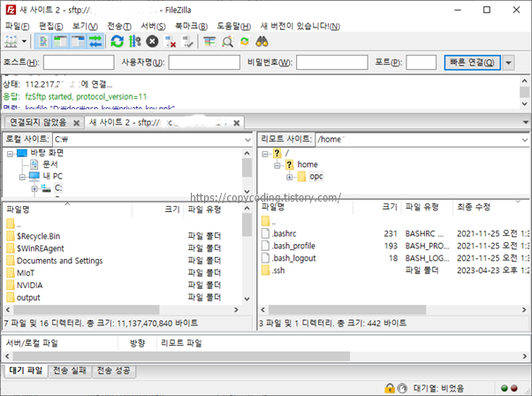Image resolution: width=532 pixels, height=396 pixels.
Task: Select .bash_logout file icon
Action: (x=266, y=258)
